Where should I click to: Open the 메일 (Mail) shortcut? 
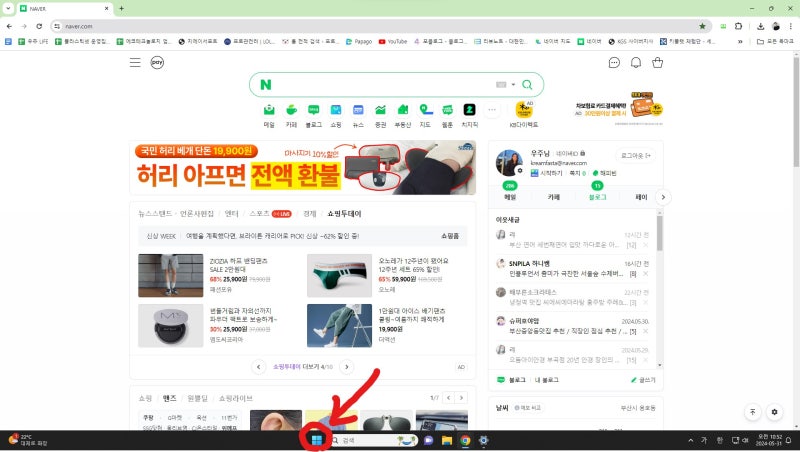(269, 115)
